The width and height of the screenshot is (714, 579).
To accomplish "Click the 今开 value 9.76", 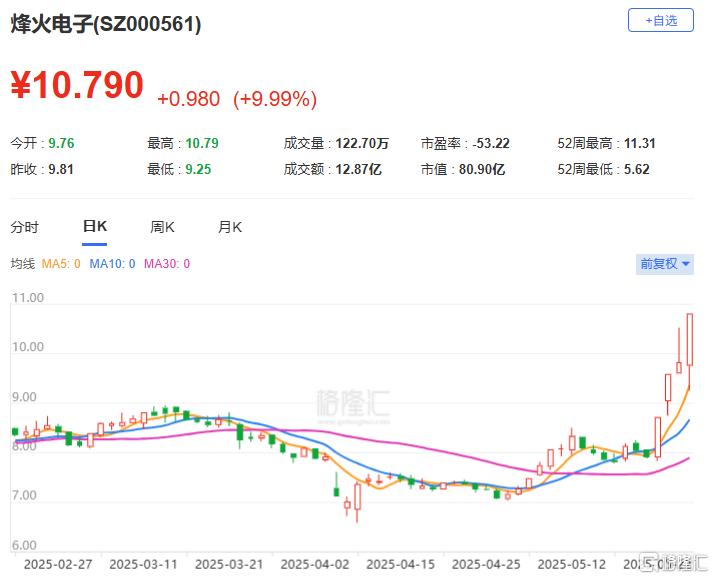I will (61, 143).
